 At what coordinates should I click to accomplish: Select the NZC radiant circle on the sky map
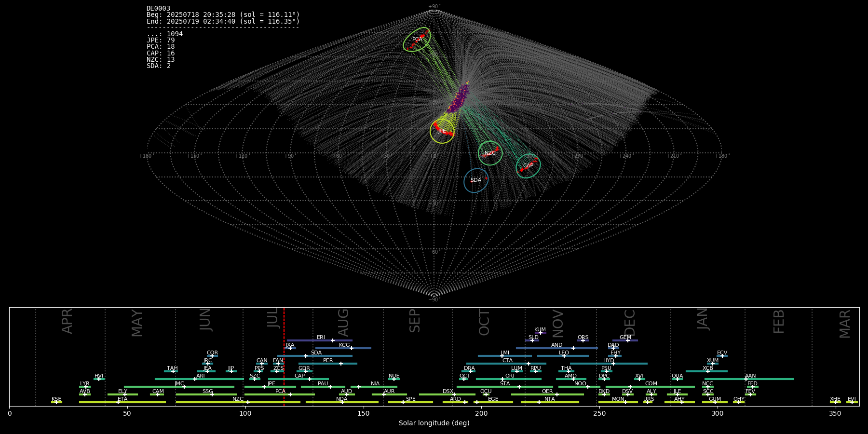click(x=490, y=153)
